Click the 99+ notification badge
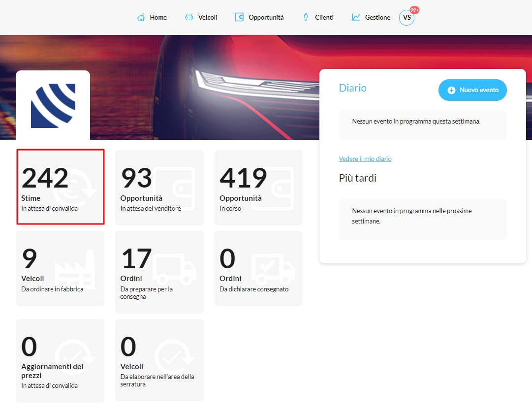 pyautogui.click(x=414, y=10)
